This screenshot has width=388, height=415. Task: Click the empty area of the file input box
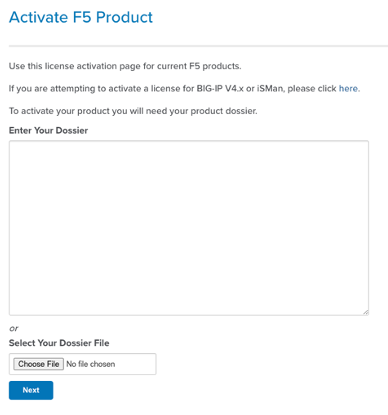tap(136, 364)
